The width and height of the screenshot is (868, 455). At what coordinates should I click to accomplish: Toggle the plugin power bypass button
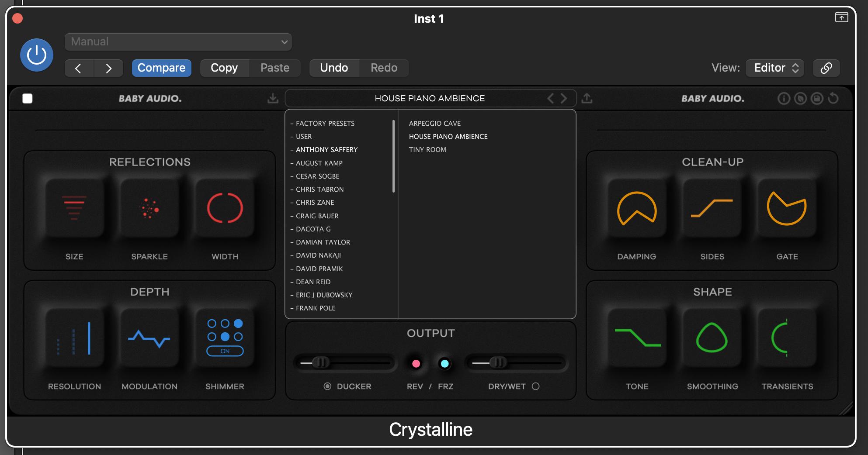tap(37, 55)
